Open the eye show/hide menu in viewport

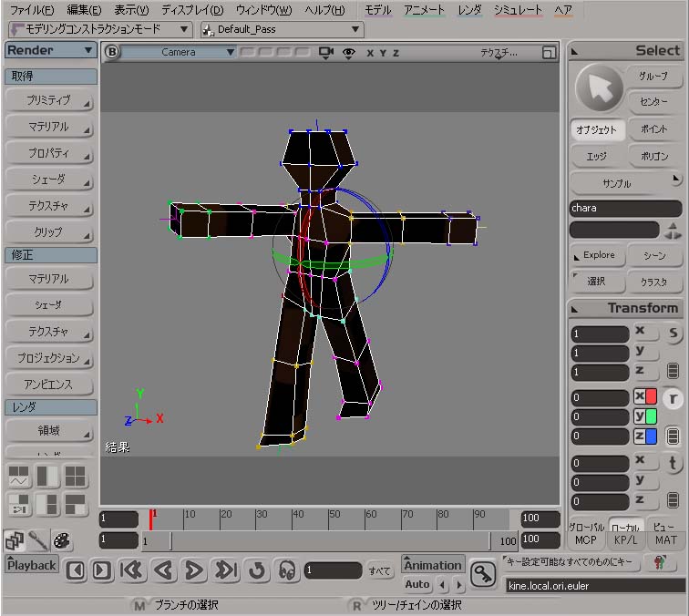click(349, 53)
